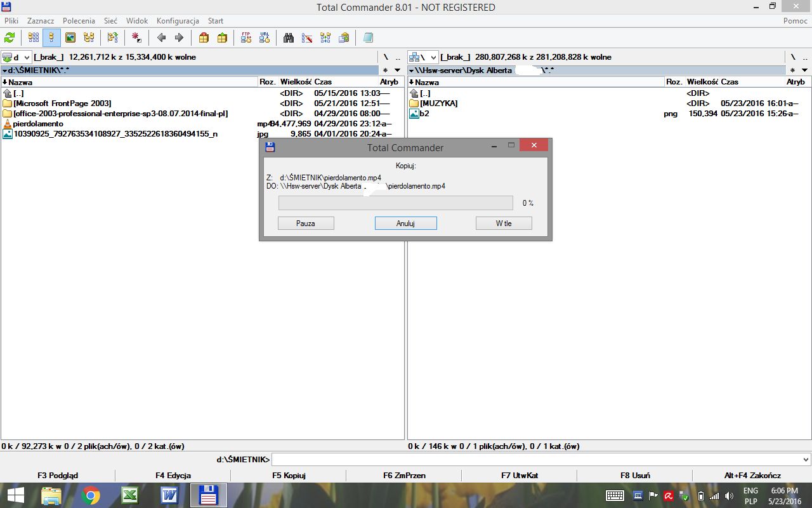
Task: Click the Pack files box icon
Action: click(204, 37)
